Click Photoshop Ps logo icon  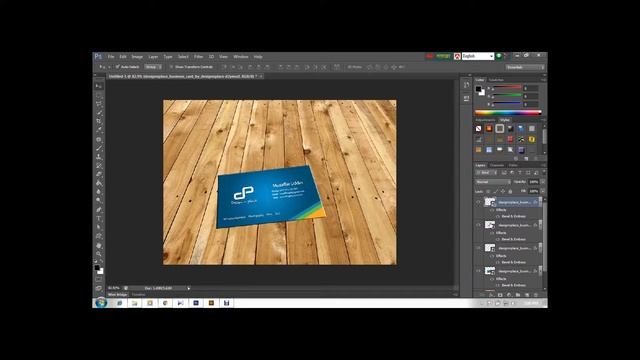[98, 56]
